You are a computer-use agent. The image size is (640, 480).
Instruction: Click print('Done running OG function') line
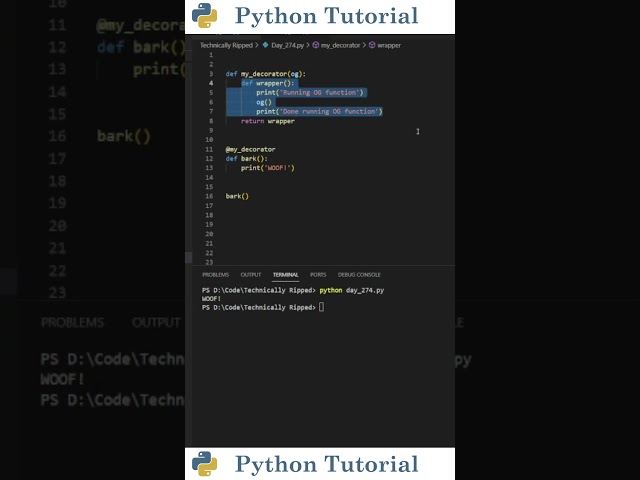click(319, 111)
